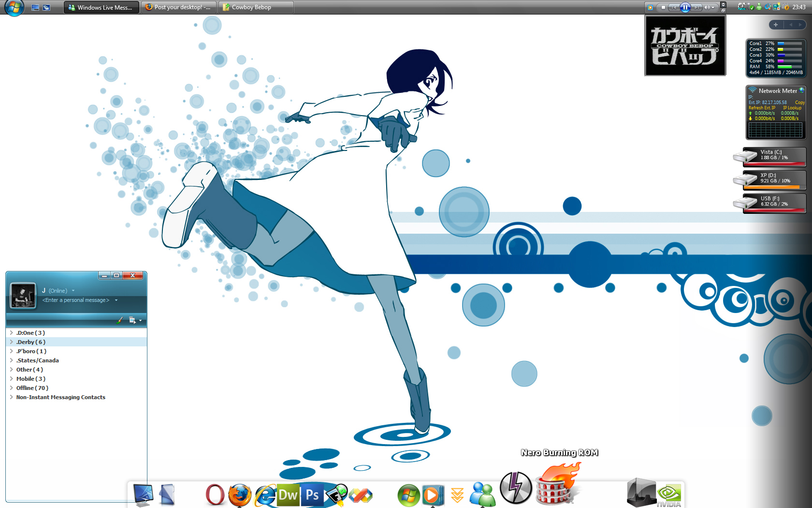Open the Messenger status dropdown next to Online
This screenshot has width=812, height=508.
point(73,291)
